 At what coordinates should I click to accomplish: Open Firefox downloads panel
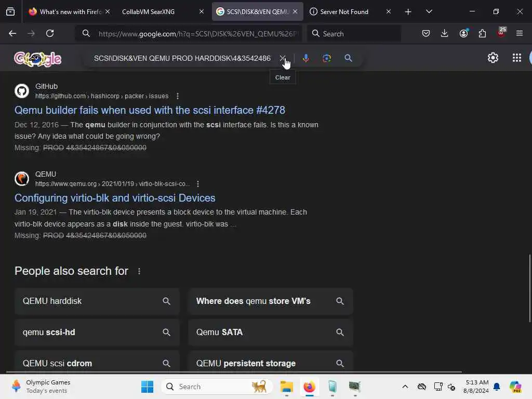[x=445, y=33]
